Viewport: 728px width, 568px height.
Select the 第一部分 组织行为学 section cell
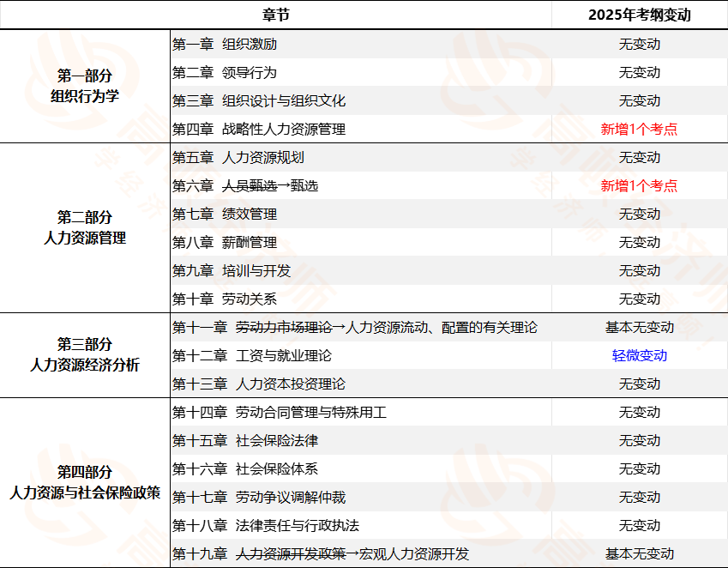85,86
